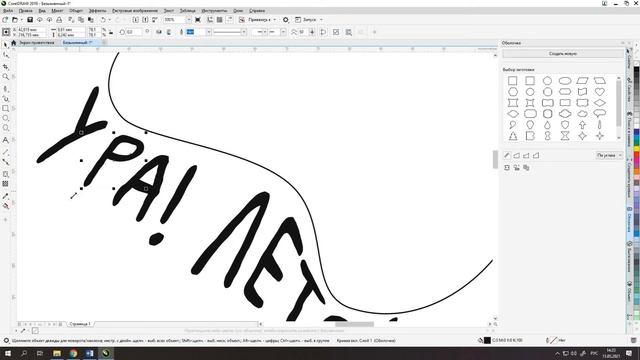
Task: Click Copy envelope properties icon
Action: click(x=526, y=167)
